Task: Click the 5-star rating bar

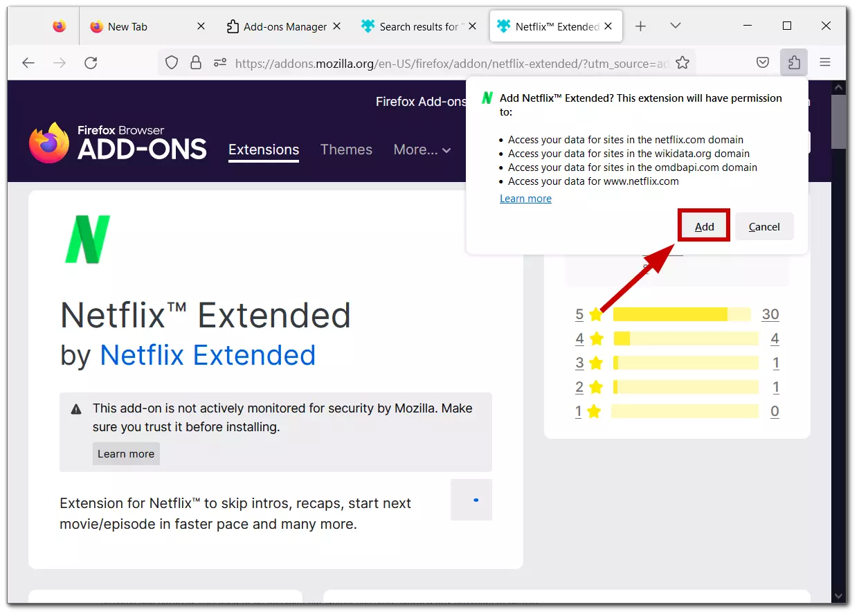Action: click(x=682, y=314)
